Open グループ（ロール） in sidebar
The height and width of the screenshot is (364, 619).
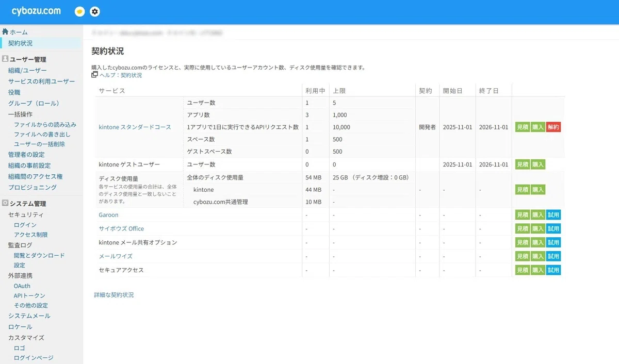click(x=35, y=103)
